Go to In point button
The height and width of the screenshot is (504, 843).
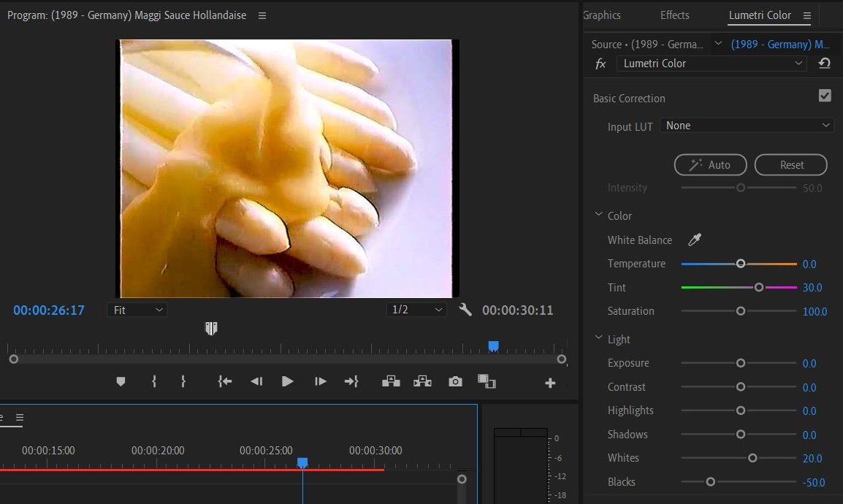pos(225,381)
